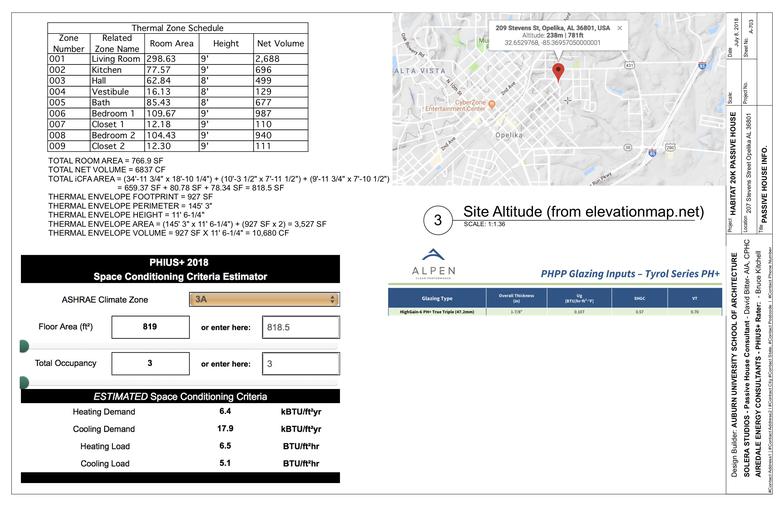Click the Floor Area field showing 819
This screenshot has width=784, height=507.
point(150,327)
